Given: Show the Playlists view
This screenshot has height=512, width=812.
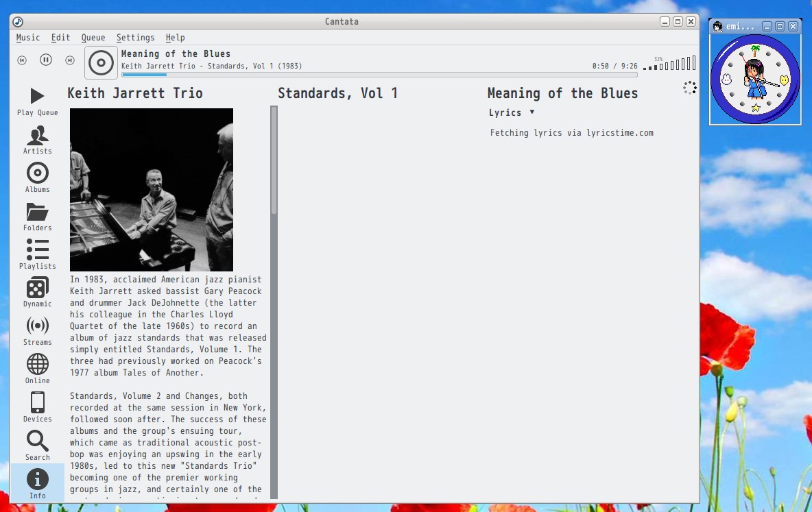Looking at the screenshot, I should 37,254.
